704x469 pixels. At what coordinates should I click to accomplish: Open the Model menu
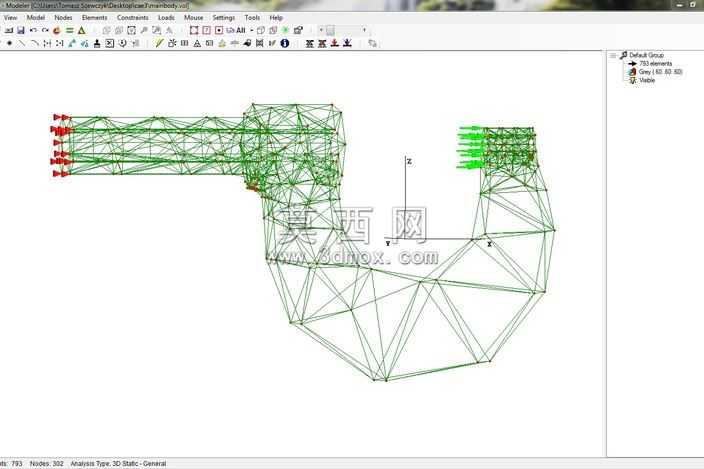[x=35, y=18]
